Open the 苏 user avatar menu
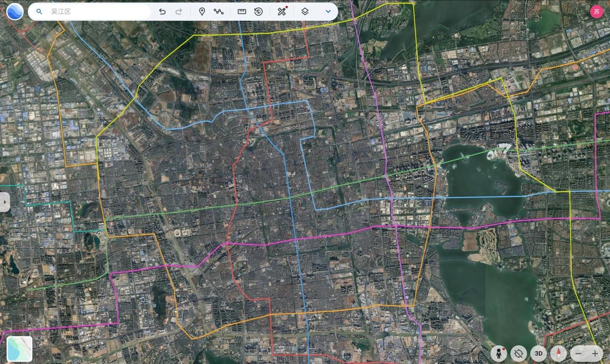The image size is (610, 364). point(597,11)
